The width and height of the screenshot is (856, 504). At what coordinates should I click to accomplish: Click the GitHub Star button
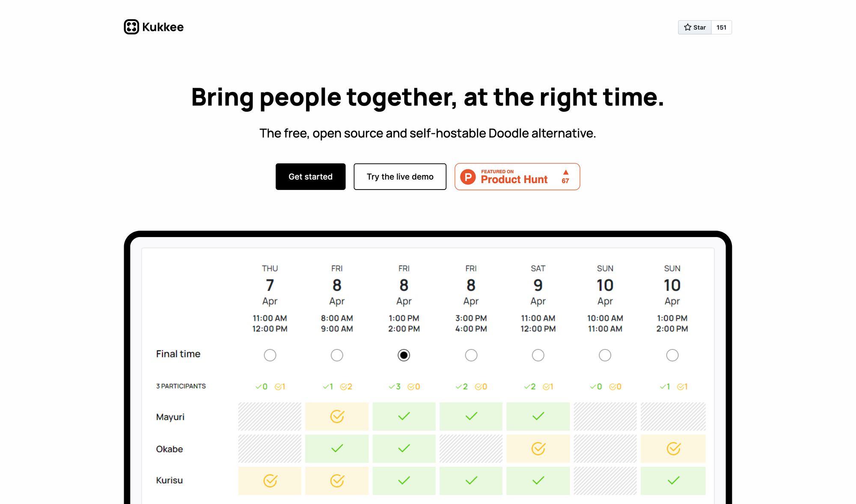point(695,27)
